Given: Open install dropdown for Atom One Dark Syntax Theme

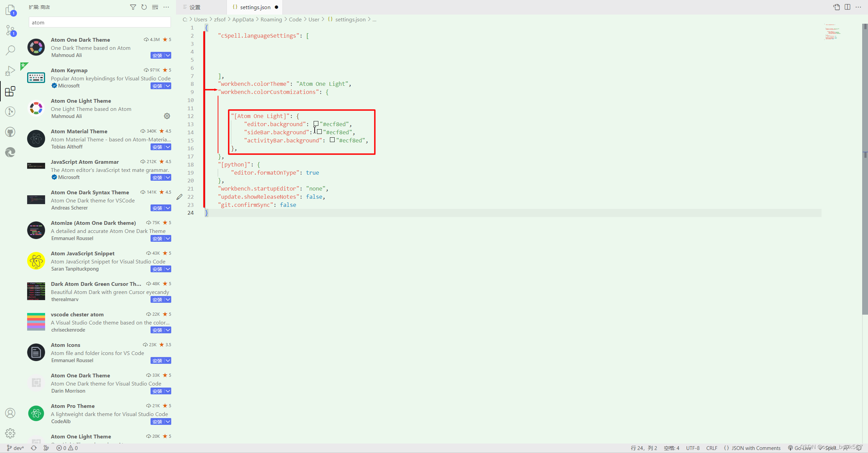Looking at the screenshot, I should [x=168, y=208].
